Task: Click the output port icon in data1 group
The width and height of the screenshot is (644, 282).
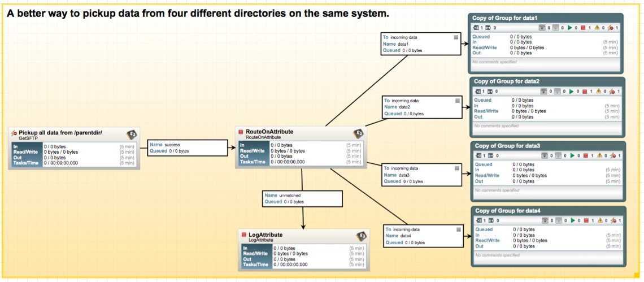Action: 488,28
